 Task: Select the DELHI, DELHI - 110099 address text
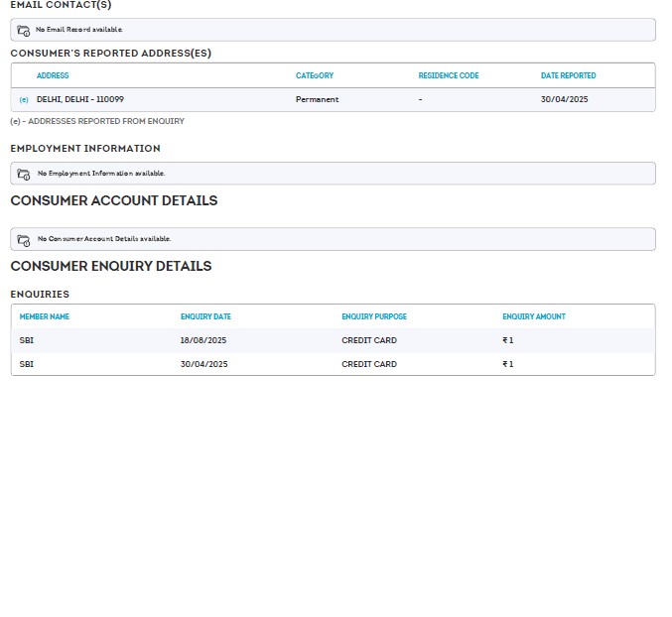tap(80, 99)
